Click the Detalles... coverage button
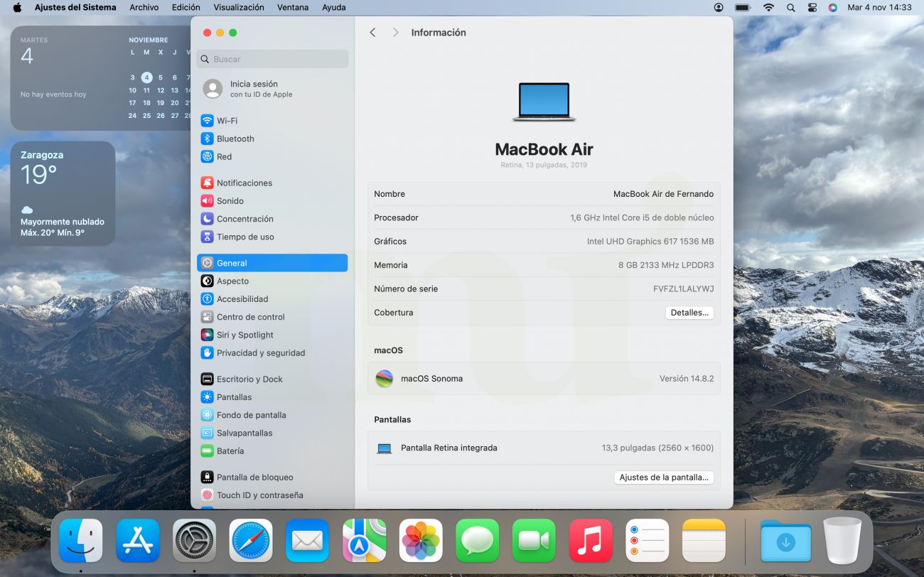924x577 pixels. click(689, 313)
